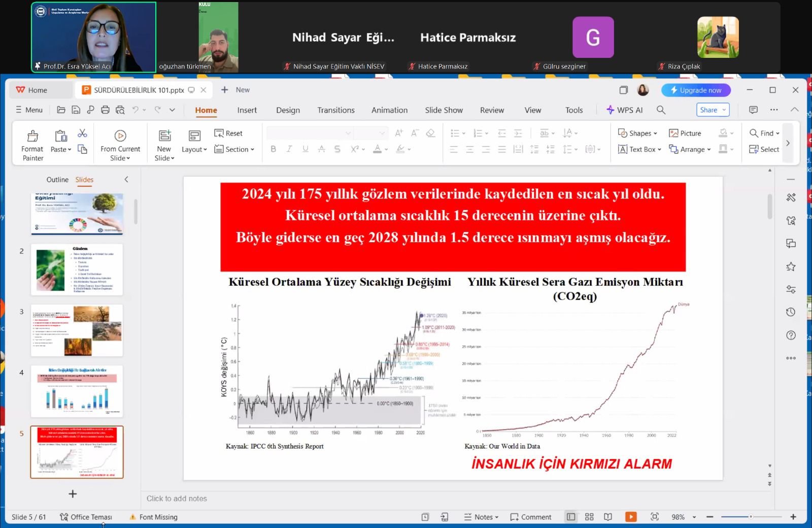
Task: Open the Text Box dropdown
Action: [639, 149]
